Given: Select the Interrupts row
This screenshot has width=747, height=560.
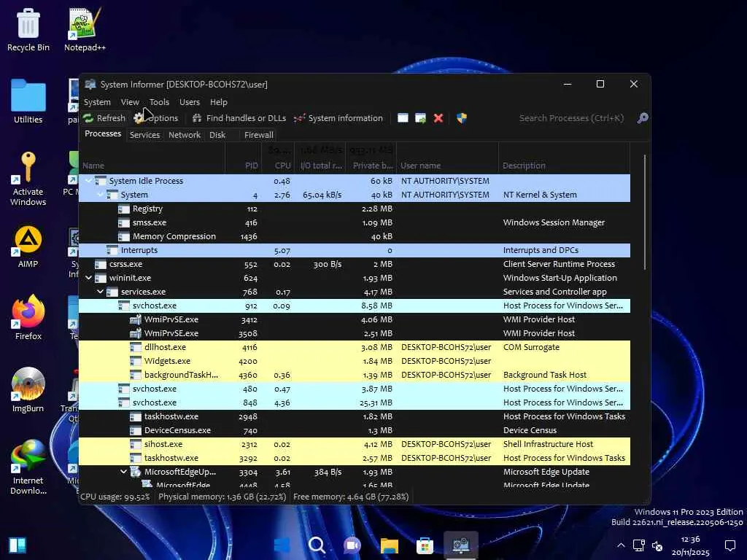Looking at the screenshot, I should point(355,250).
